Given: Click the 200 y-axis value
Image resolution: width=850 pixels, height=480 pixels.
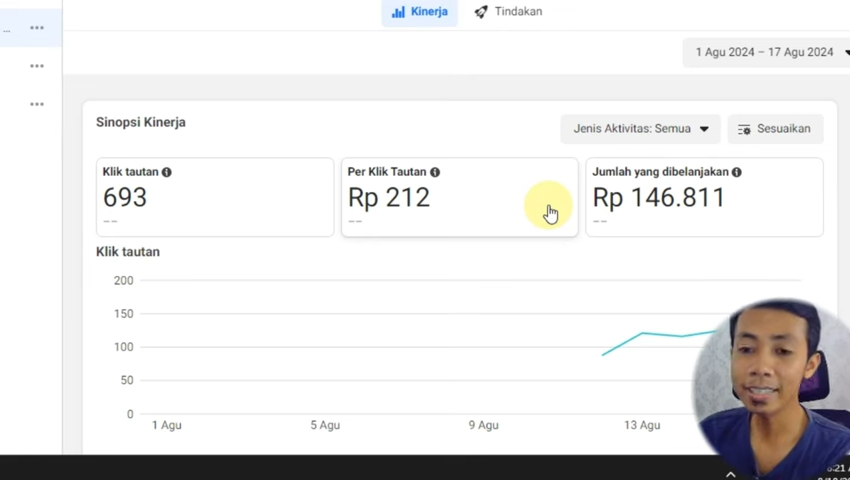Looking at the screenshot, I should click(124, 281).
